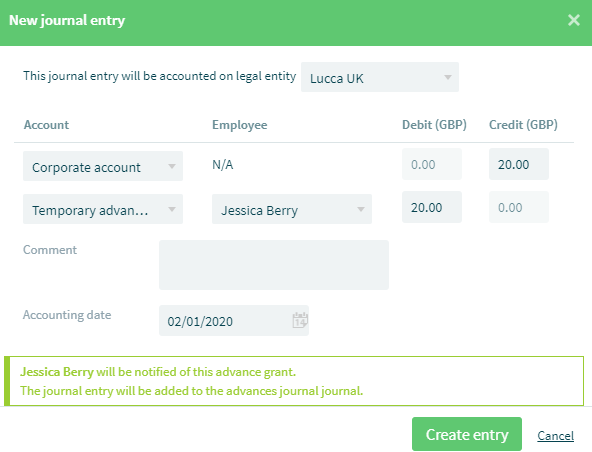Click the Account column header
Viewport: 592px width, 452px height.
[46, 125]
